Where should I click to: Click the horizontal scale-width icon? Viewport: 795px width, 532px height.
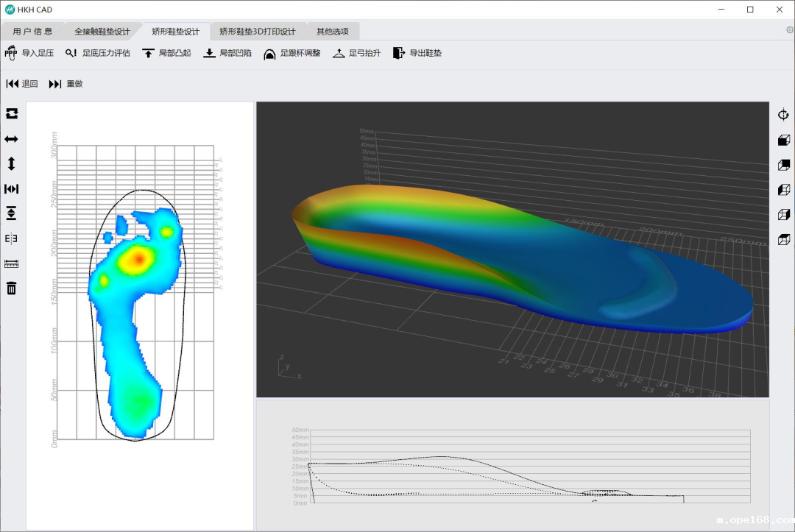(11, 189)
